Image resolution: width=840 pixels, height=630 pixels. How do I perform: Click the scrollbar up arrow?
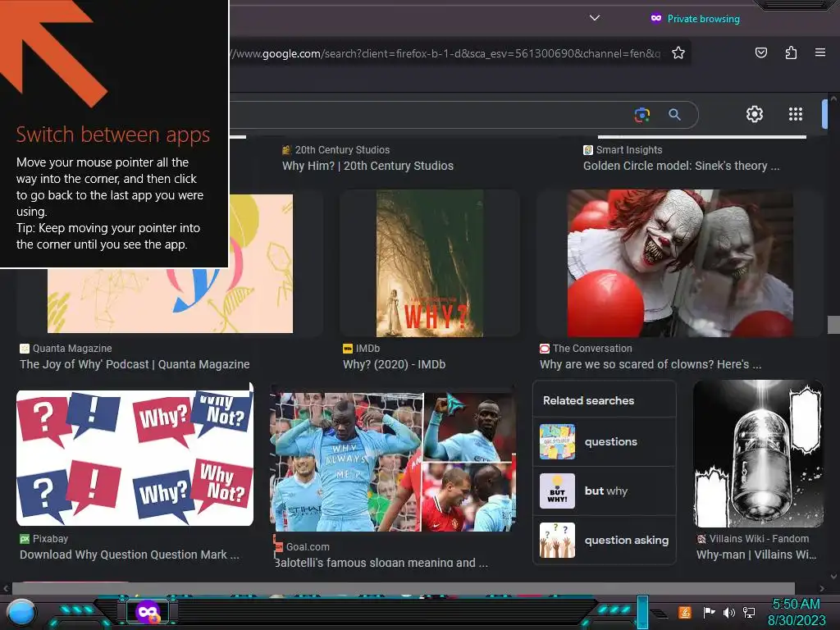tap(833, 99)
